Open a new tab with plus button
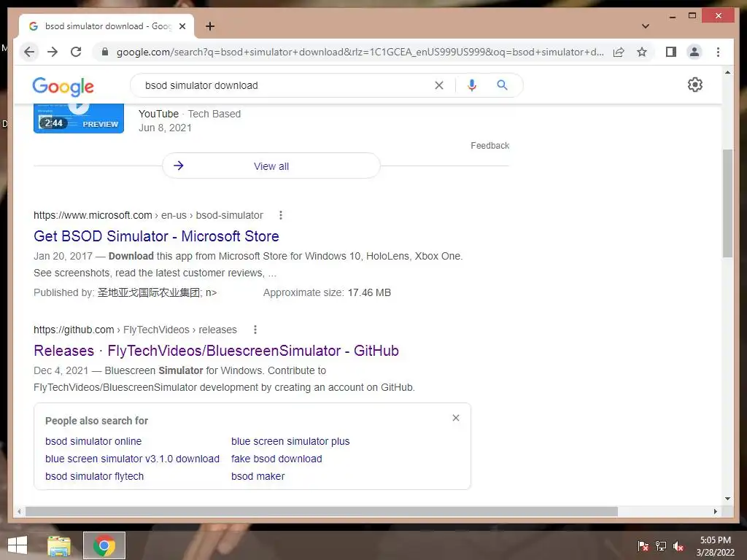This screenshot has width=747, height=560. [210, 26]
